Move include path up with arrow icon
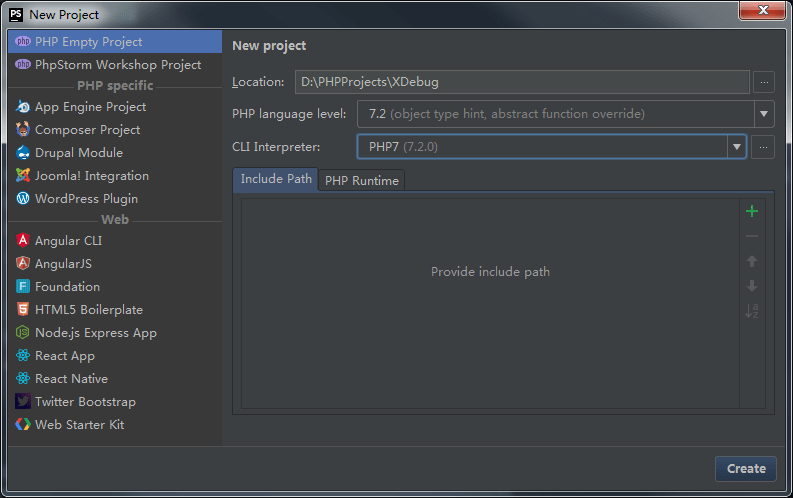Viewport: 793px width, 498px height. 752,261
